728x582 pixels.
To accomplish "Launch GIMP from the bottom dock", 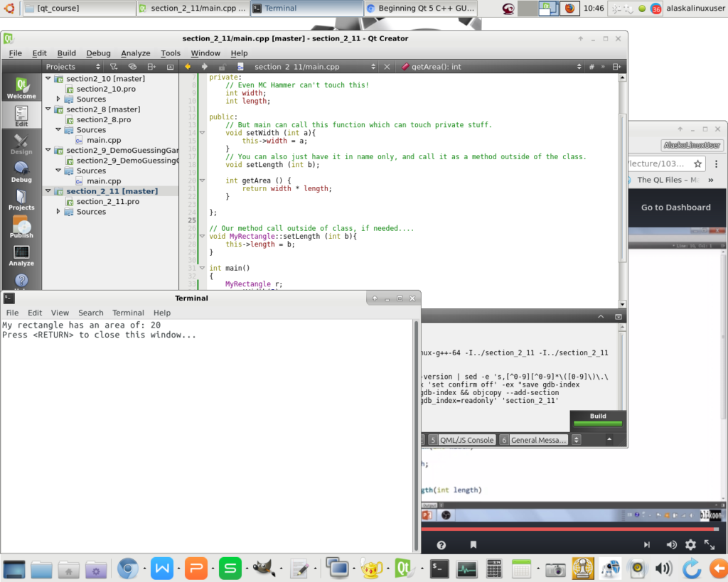I will click(264, 568).
